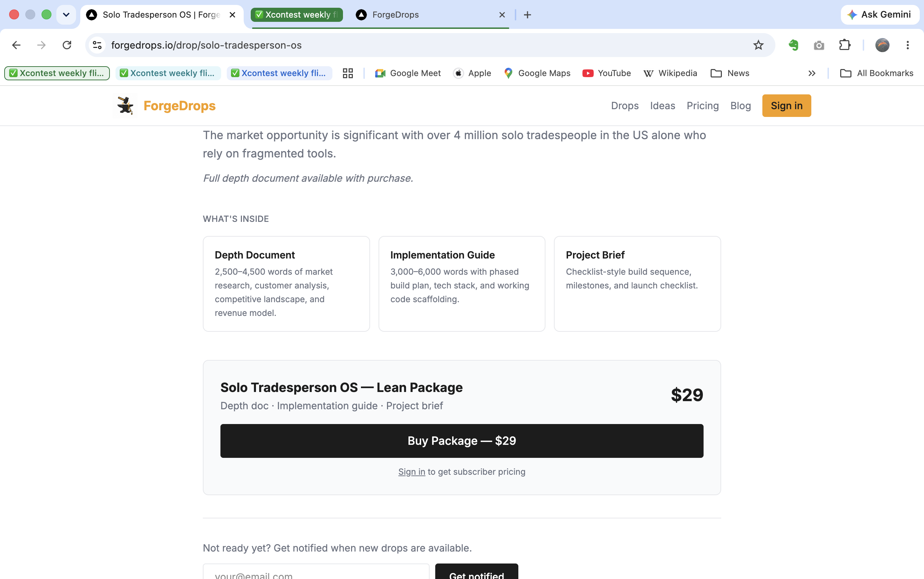The height and width of the screenshot is (579, 924).
Task: Follow the Sign in subscriber pricing link
Action: [x=412, y=472]
